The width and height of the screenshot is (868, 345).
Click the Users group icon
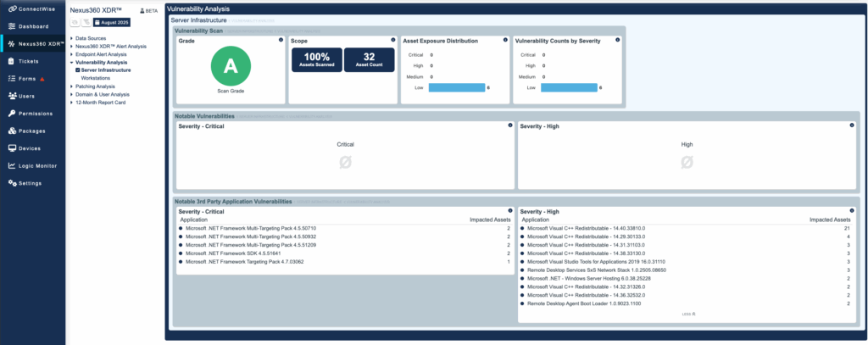12,96
